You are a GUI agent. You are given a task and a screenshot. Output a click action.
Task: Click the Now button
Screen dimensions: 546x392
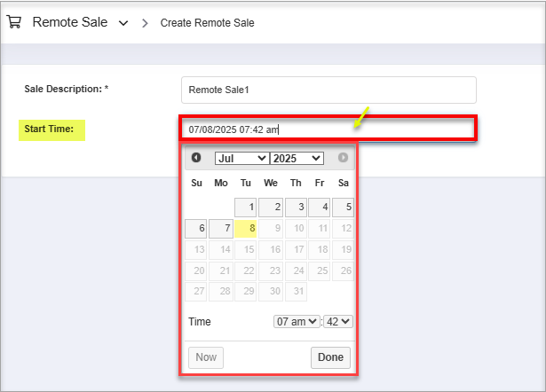pos(206,357)
